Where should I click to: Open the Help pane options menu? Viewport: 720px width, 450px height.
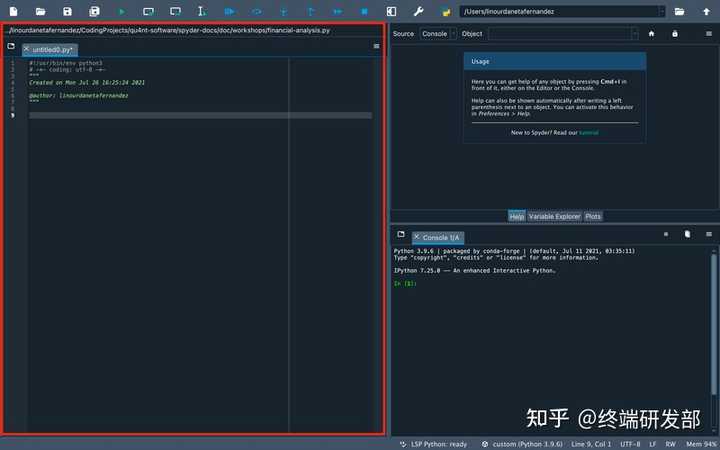coord(709,34)
